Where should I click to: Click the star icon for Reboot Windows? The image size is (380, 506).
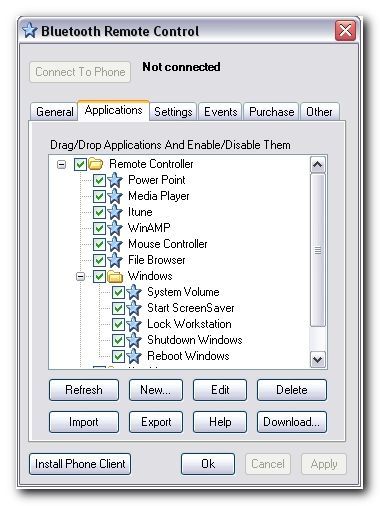[134, 356]
